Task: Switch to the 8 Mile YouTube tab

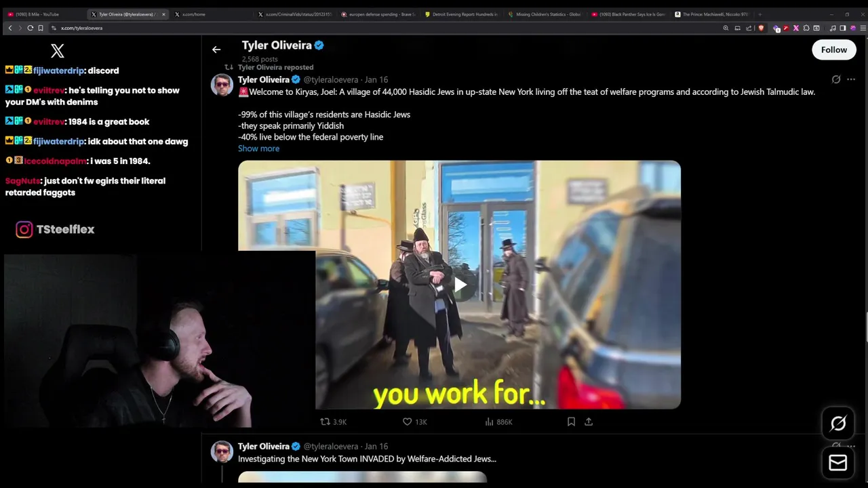Action: (41, 14)
